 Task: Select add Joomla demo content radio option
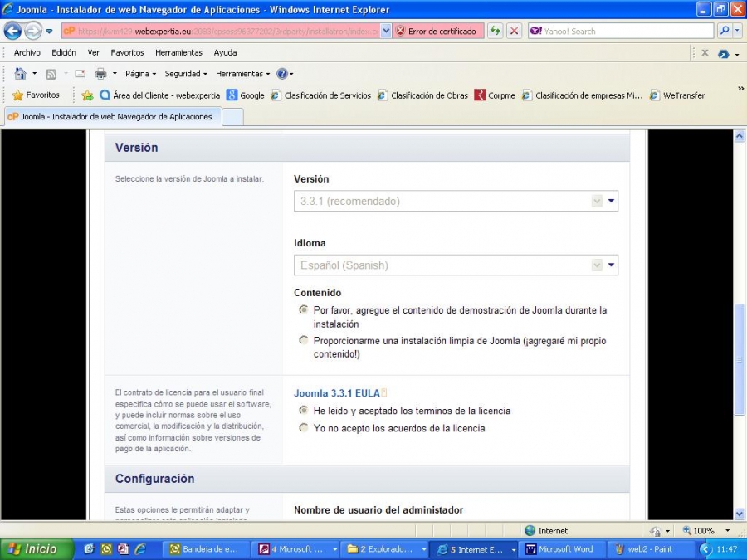click(304, 310)
